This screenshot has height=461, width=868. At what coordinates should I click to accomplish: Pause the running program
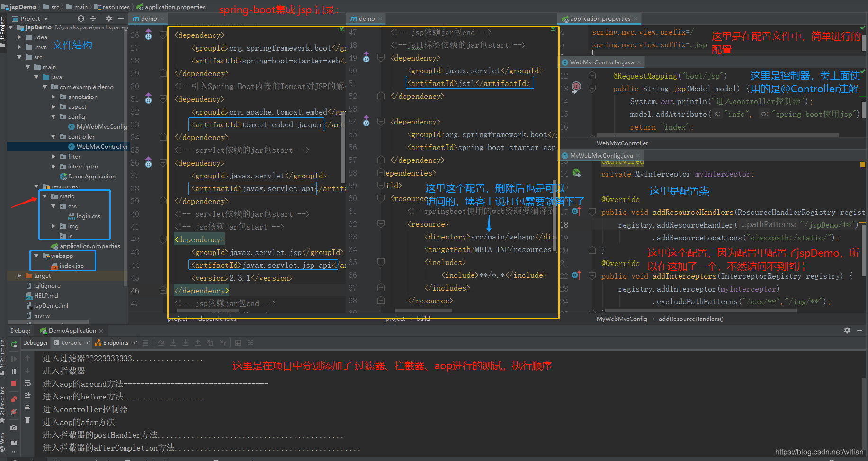pyautogui.click(x=14, y=371)
